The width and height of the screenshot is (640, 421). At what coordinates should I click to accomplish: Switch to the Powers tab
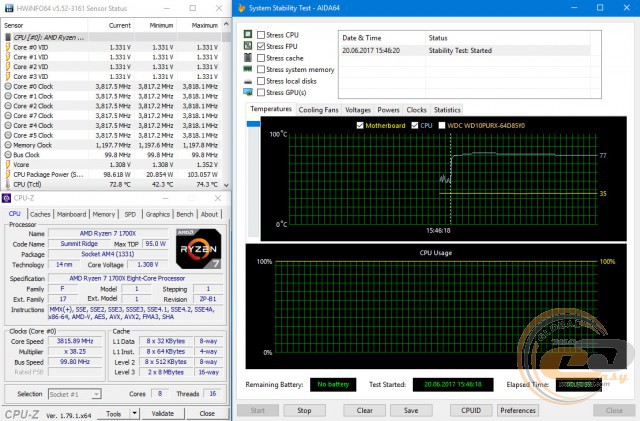pyautogui.click(x=388, y=110)
